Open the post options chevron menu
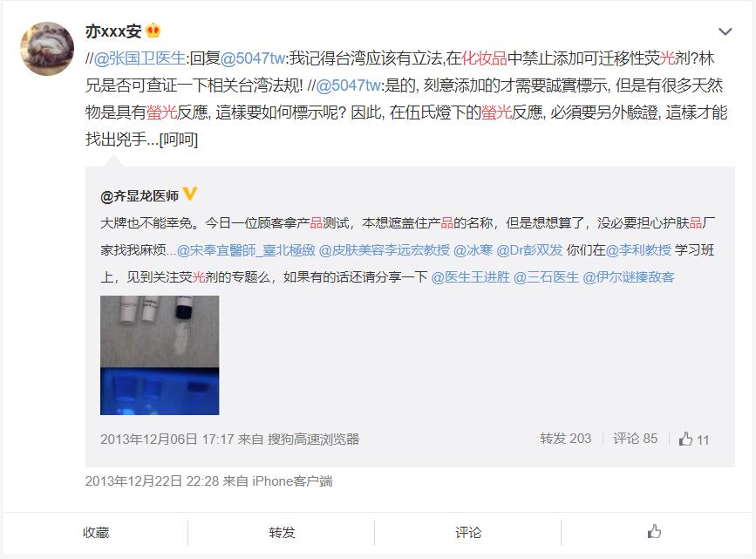Screen dimensions: 756x559 coord(725,32)
